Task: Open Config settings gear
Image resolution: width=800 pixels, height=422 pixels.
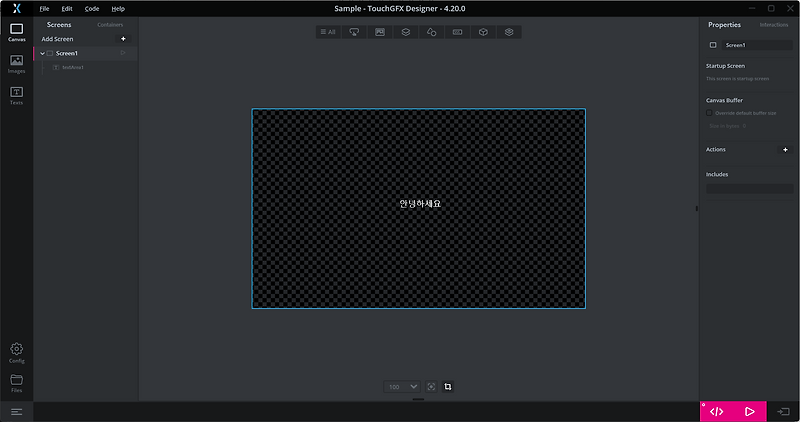Action: [x=16, y=353]
